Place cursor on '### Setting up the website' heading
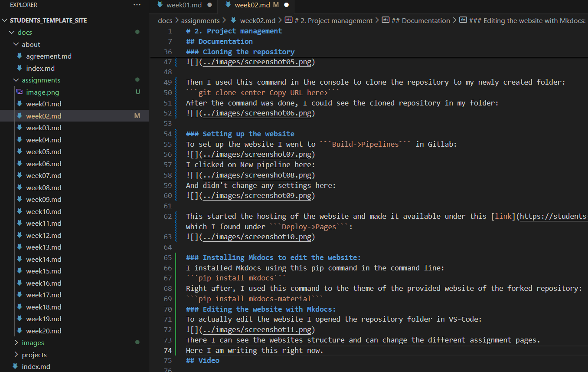Viewport: 588px width, 372px height. (x=240, y=134)
